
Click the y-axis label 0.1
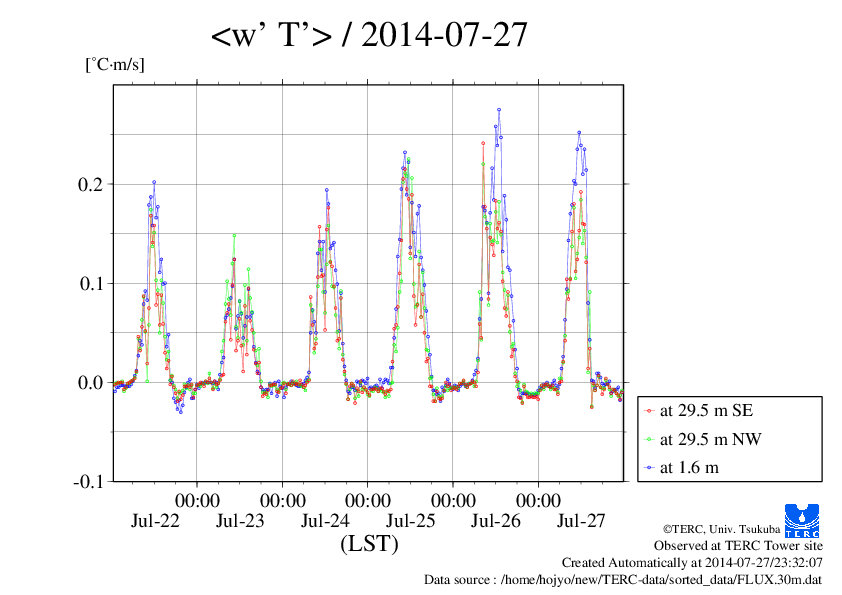coord(90,283)
